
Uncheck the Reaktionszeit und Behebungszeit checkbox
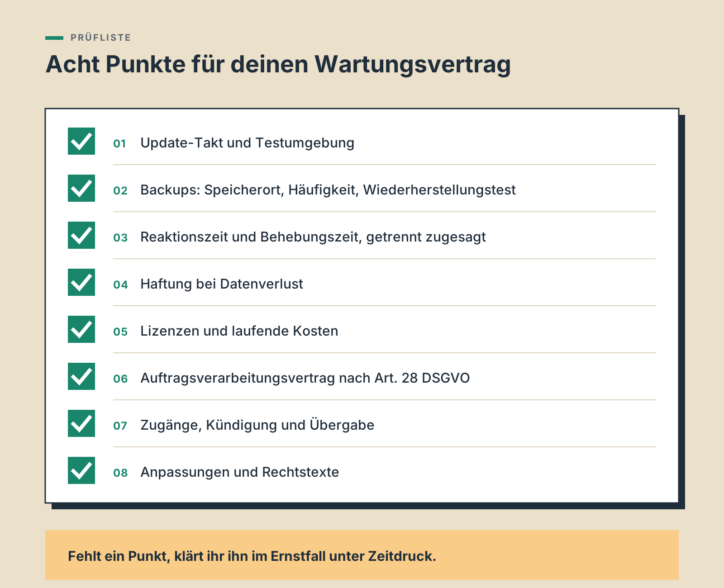click(x=81, y=235)
